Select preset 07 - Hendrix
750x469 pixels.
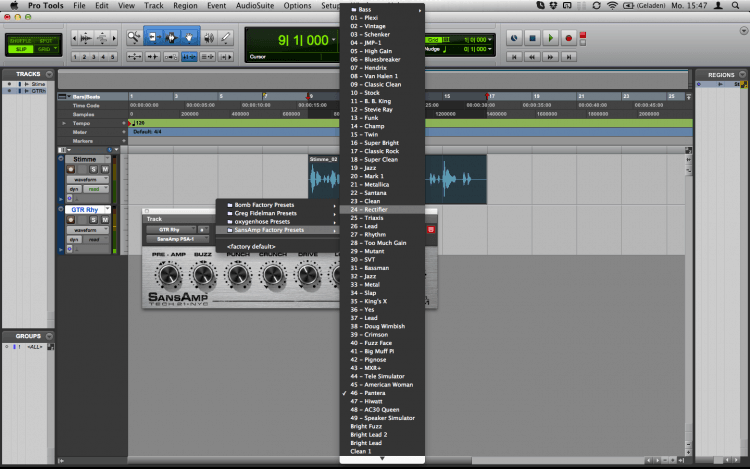382,68
